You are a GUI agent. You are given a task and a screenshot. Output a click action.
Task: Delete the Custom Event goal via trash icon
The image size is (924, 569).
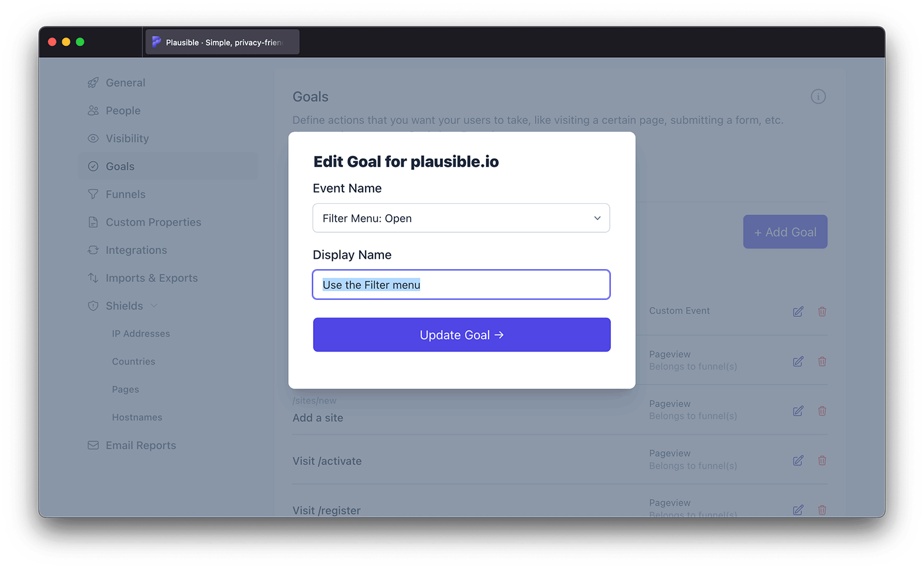coord(822,311)
